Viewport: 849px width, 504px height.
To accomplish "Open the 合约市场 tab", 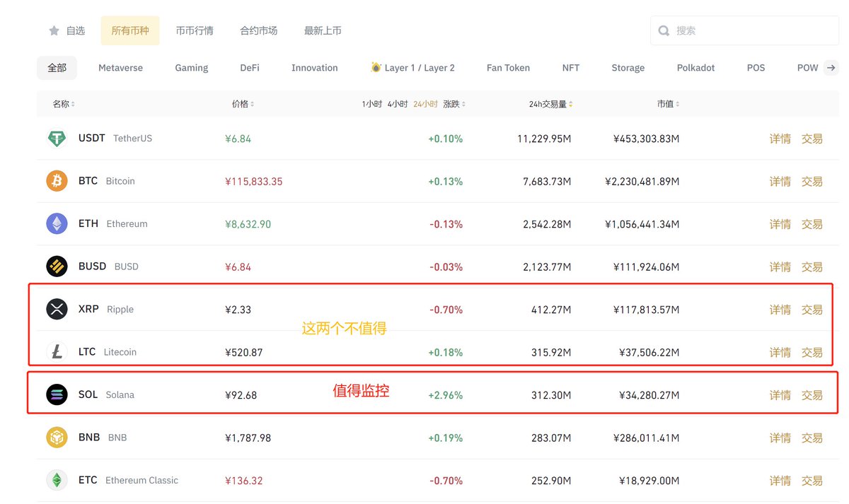I will (x=259, y=30).
